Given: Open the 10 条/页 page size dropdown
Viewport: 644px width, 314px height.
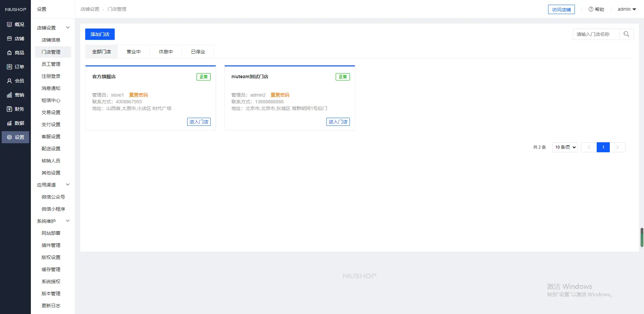Looking at the screenshot, I should (x=565, y=147).
